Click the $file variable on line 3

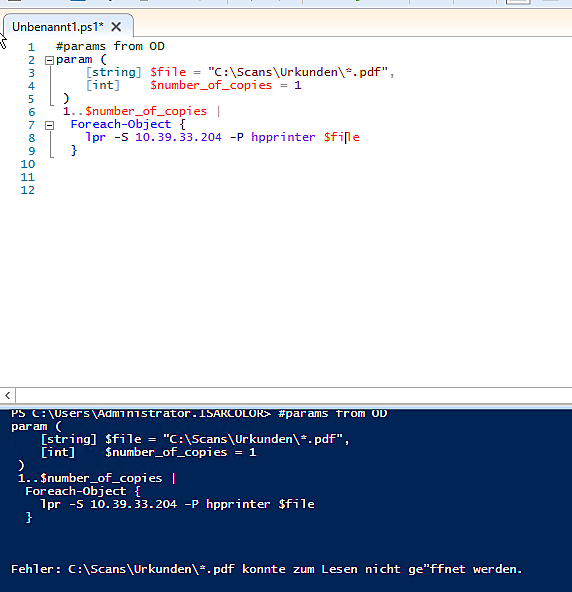[x=168, y=72]
